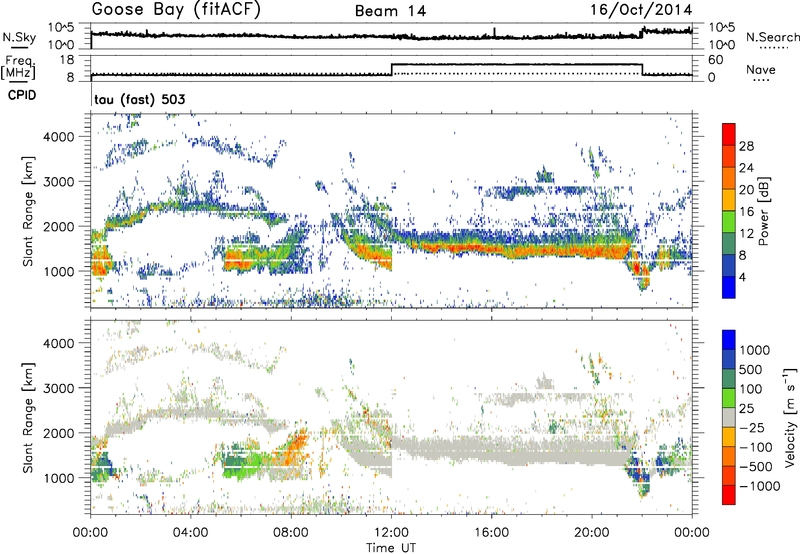Image resolution: width=800 pixels, height=554 pixels.
Task: Click the blue swatch near 4 dB on the power colorbar
Action: click(x=729, y=287)
